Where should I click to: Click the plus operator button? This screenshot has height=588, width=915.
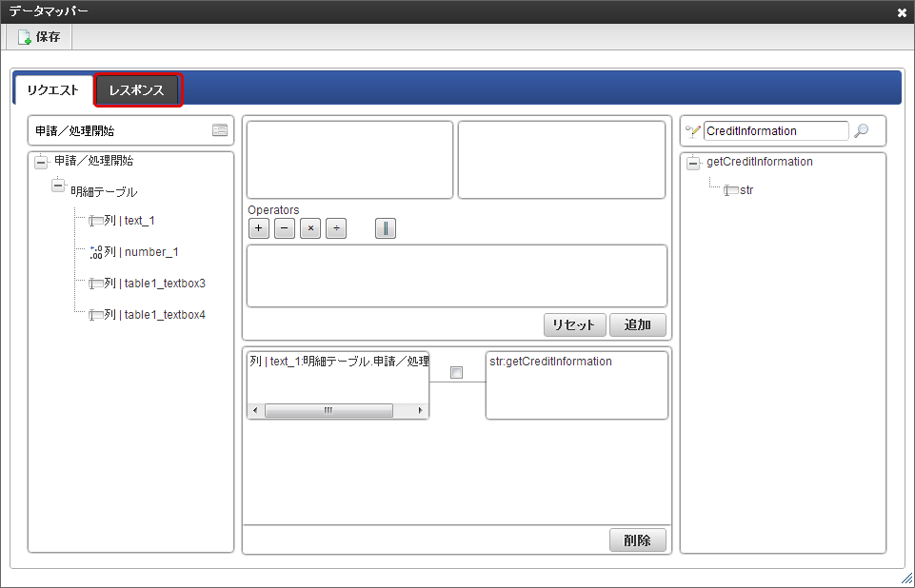tap(259, 228)
